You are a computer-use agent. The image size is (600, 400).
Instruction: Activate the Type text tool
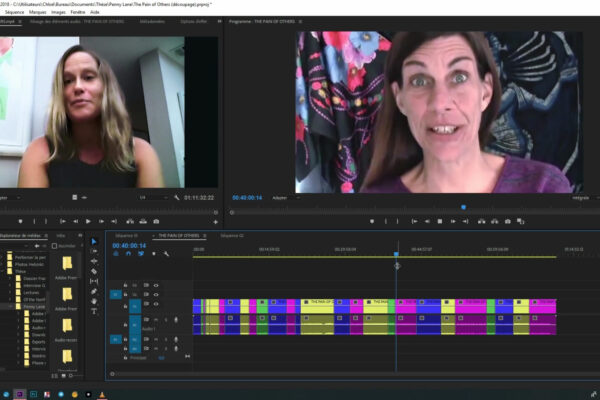[x=94, y=310]
